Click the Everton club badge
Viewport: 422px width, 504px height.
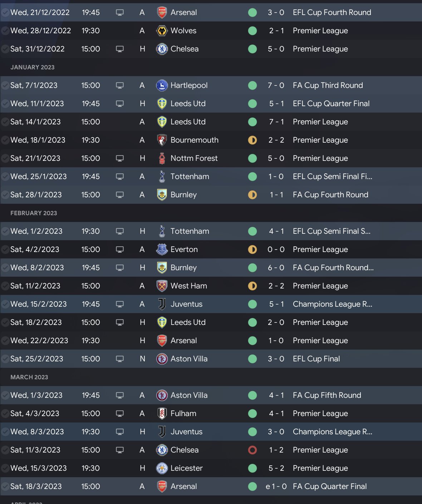click(162, 249)
